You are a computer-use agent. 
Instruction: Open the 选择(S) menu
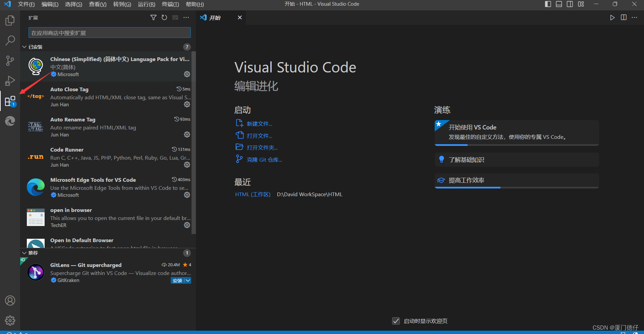(73, 4)
